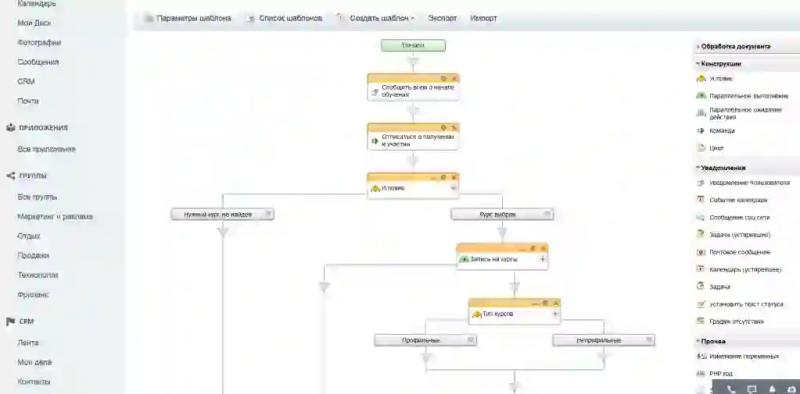
Task: Open 'Сообщения' in left menu
Action: pos(38,62)
